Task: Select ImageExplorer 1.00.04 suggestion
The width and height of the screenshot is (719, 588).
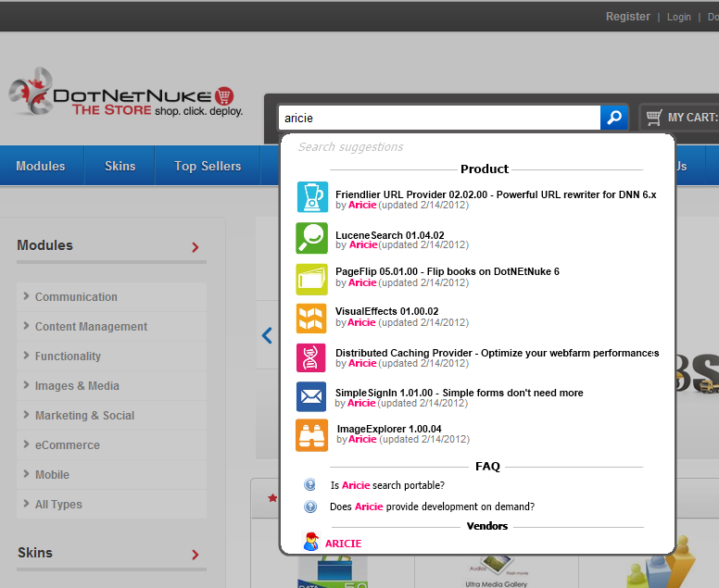Action: tap(389, 429)
